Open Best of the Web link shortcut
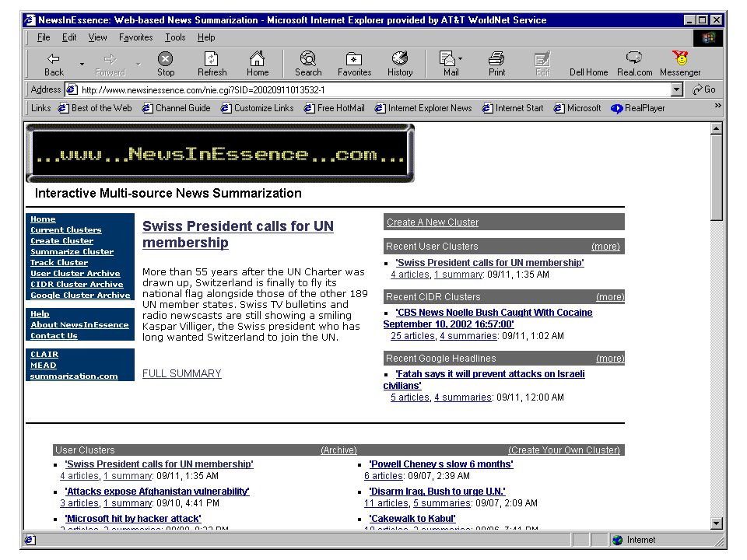 [x=95, y=108]
